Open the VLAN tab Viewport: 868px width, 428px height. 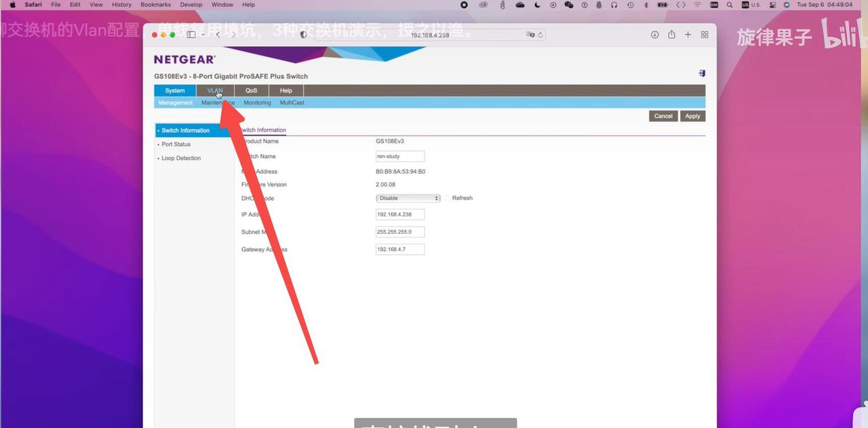[x=215, y=90]
